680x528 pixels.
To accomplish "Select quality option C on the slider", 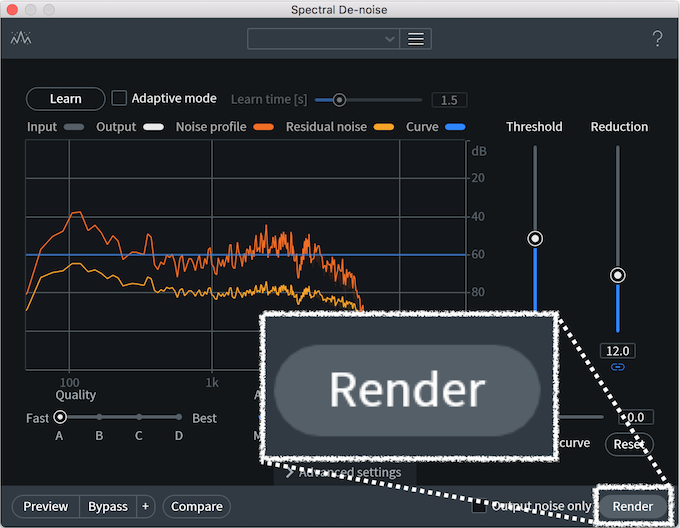I will [139, 417].
